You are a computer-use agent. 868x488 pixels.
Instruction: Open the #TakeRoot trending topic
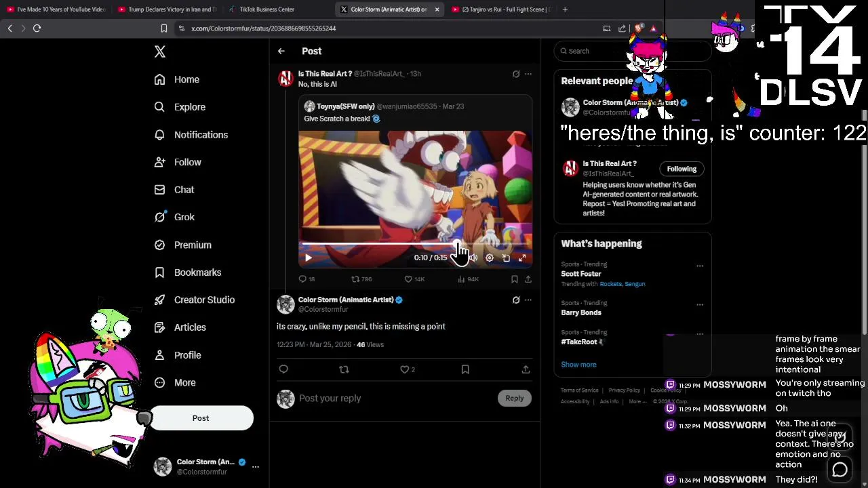[579, 342]
